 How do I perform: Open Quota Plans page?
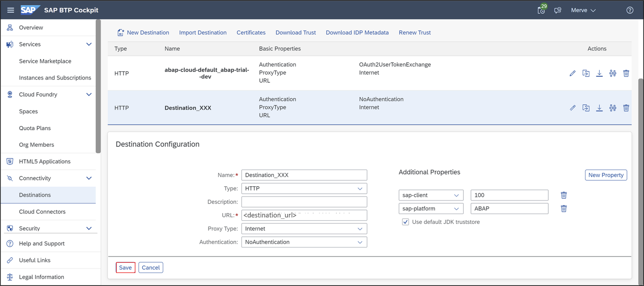pyautogui.click(x=35, y=128)
